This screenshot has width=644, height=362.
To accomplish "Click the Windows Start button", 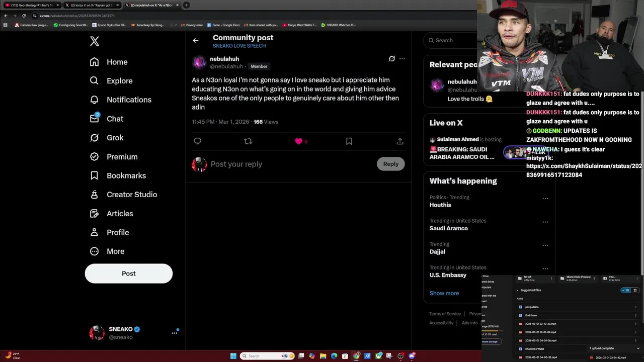I will pyautogui.click(x=233, y=356).
